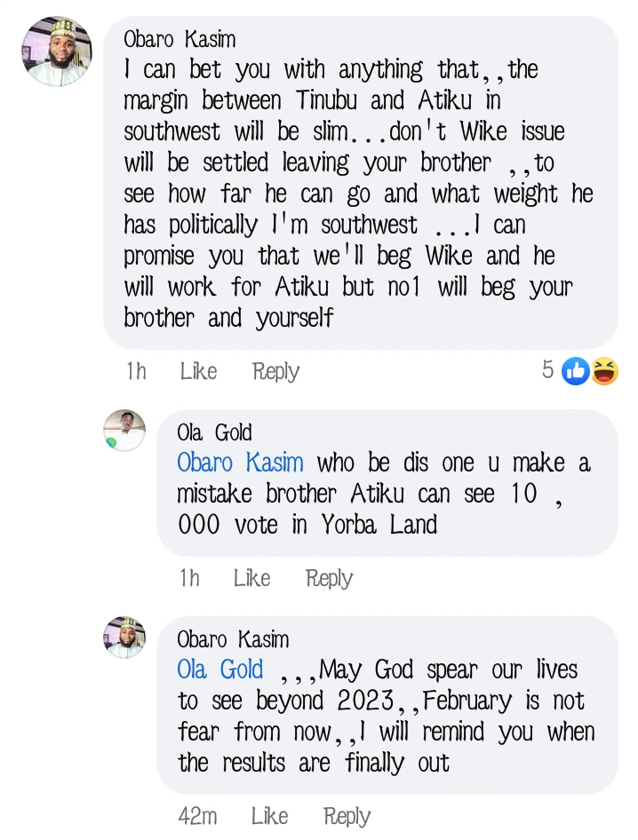Image resolution: width=638 pixels, height=840 pixels.
Task: Reply to the top comment by Obaro Kasim
Action: click(x=275, y=371)
